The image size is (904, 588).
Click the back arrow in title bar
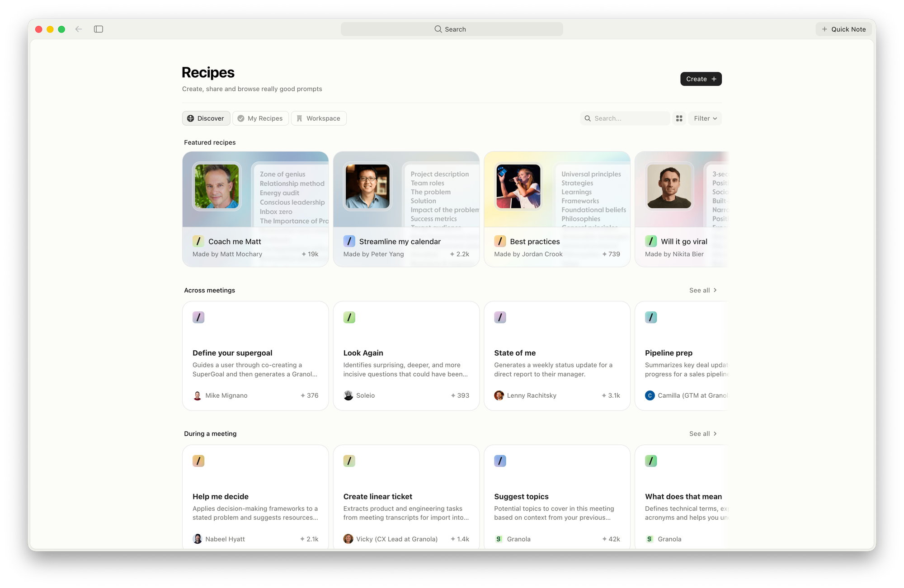pyautogui.click(x=79, y=29)
